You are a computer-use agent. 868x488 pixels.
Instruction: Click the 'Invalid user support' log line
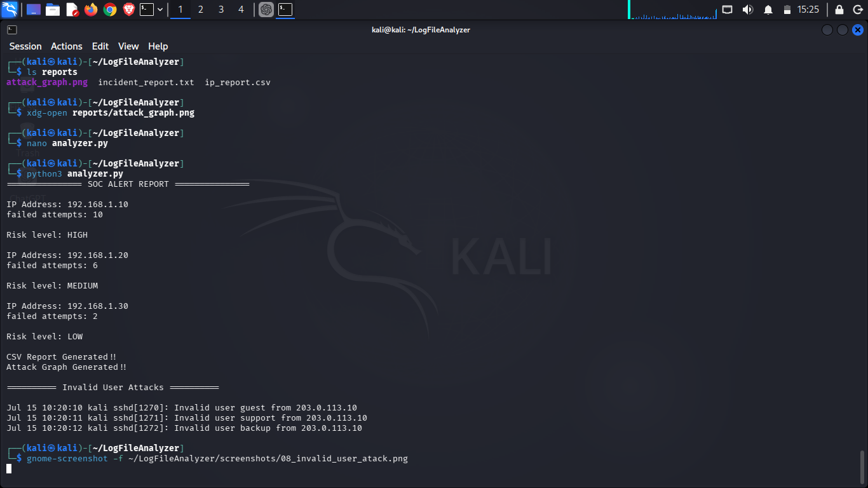(x=187, y=418)
